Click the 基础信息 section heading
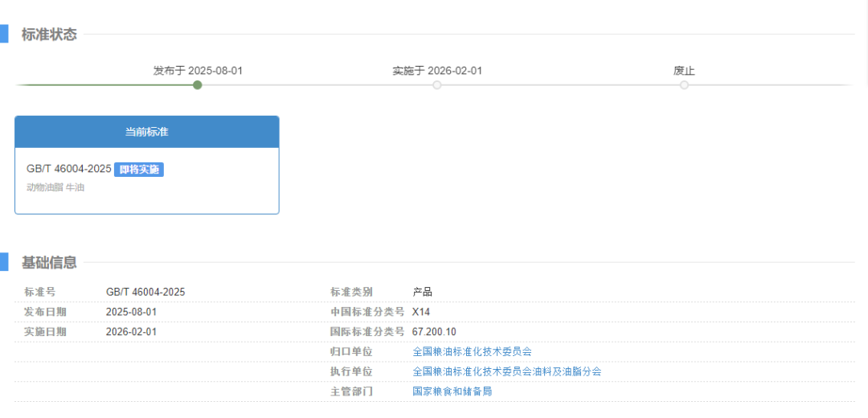 click(49, 262)
